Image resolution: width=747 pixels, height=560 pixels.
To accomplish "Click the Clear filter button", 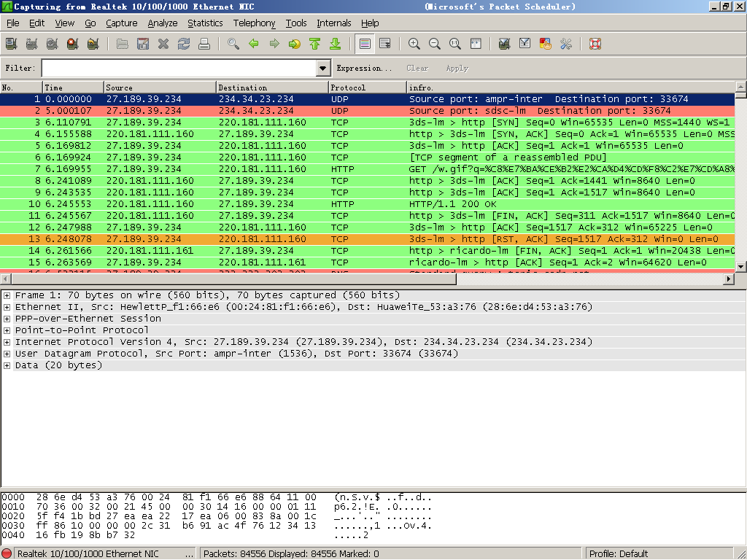I will tap(417, 68).
